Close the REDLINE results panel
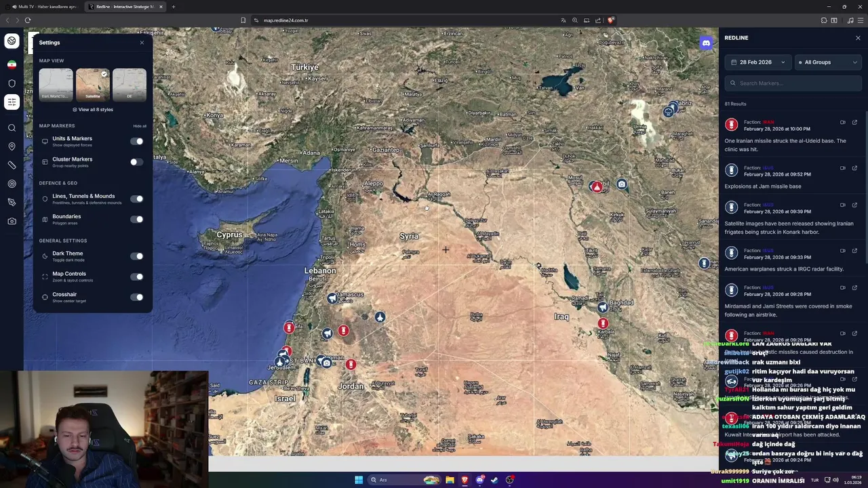This screenshot has width=868, height=488. [858, 38]
